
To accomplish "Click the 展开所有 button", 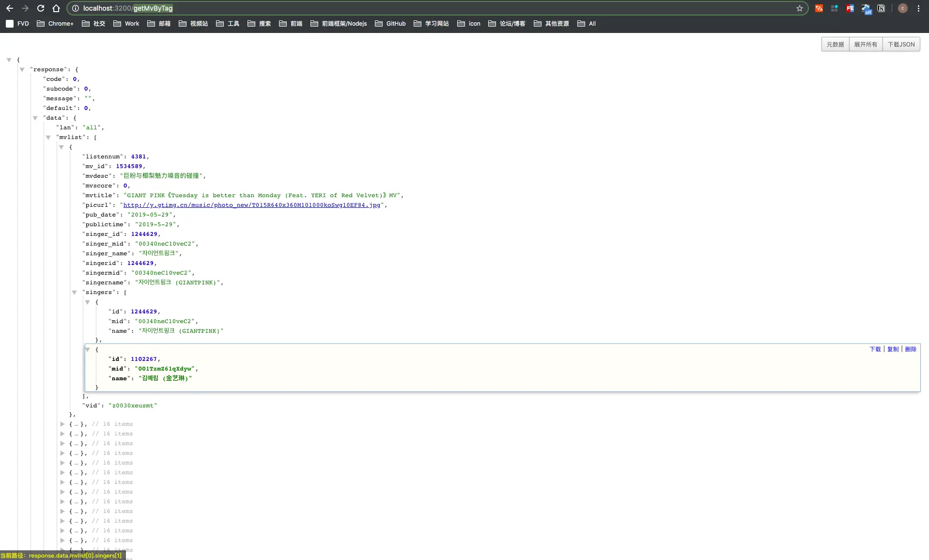I will (866, 44).
